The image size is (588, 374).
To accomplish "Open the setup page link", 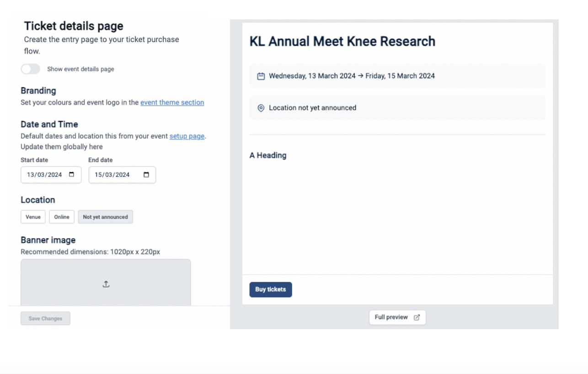I will point(187,136).
